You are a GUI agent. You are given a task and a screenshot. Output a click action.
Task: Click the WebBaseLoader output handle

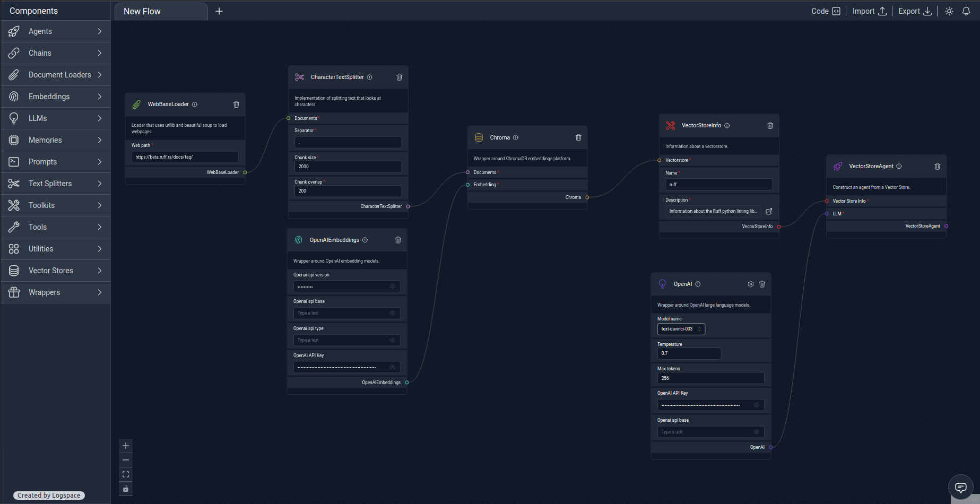[x=245, y=172]
